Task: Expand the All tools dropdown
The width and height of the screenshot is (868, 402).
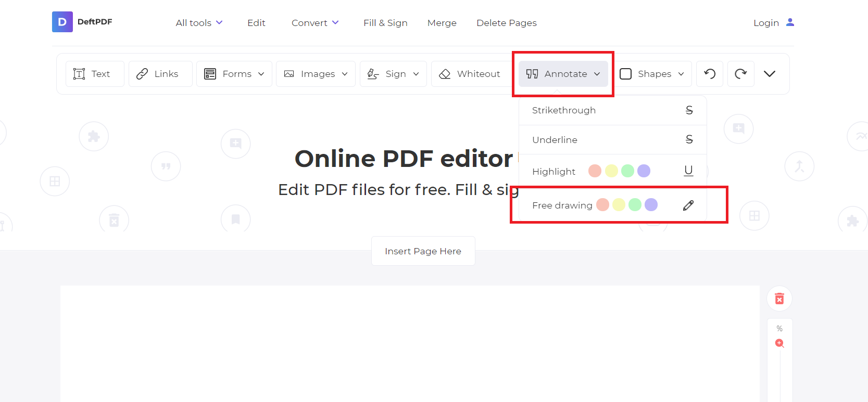Action: 199,23
